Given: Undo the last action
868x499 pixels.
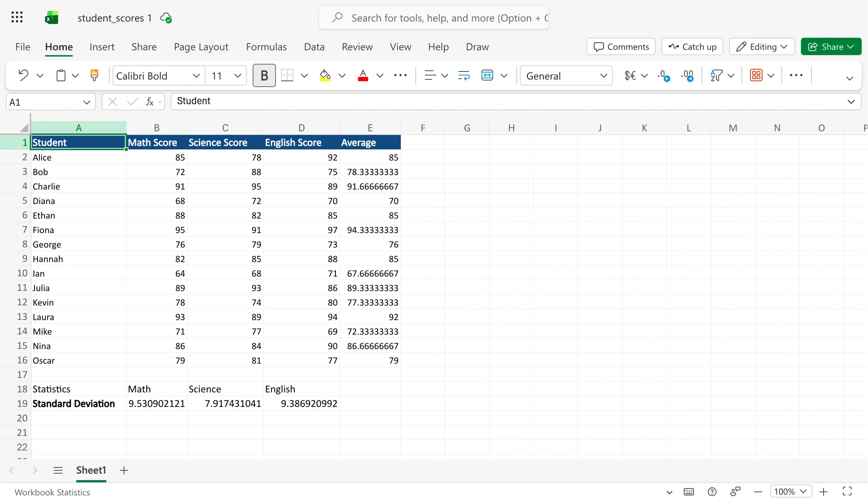Looking at the screenshot, I should (x=23, y=75).
